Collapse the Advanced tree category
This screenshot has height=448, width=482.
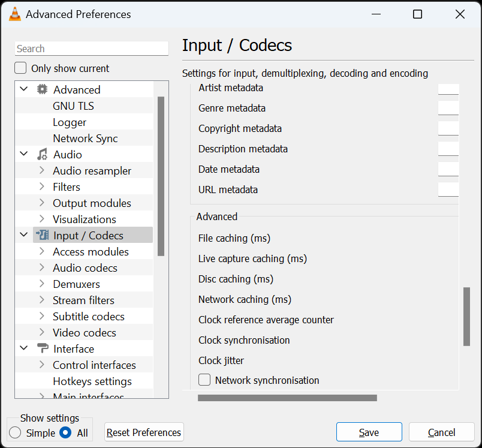(x=23, y=89)
